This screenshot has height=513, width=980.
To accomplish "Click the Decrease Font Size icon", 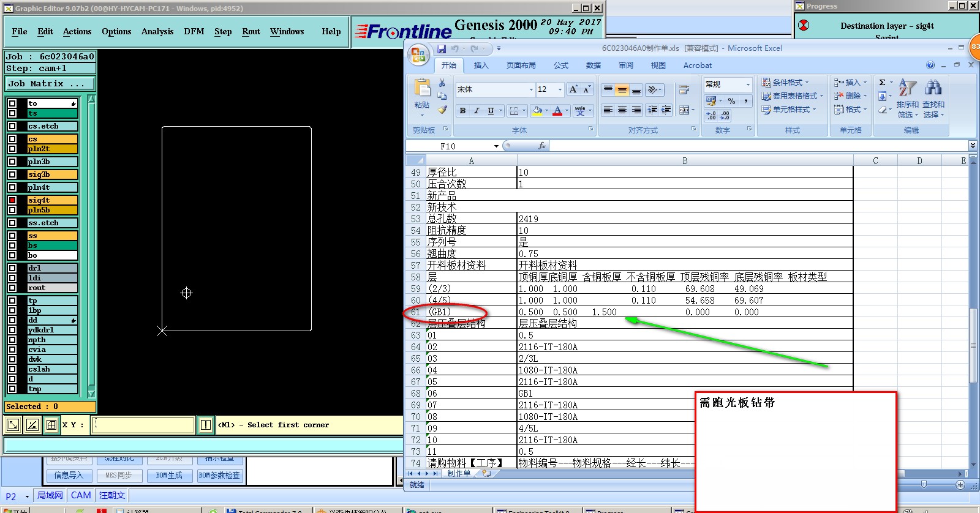I will [x=587, y=89].
